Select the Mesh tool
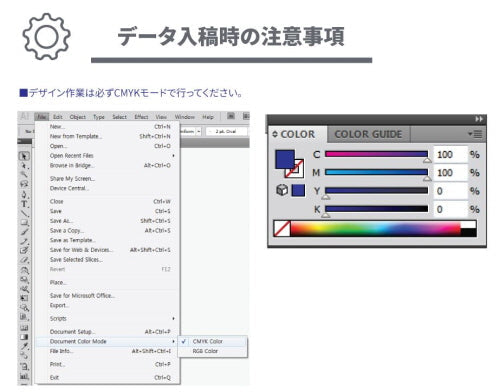 click(x=24, y=328)
